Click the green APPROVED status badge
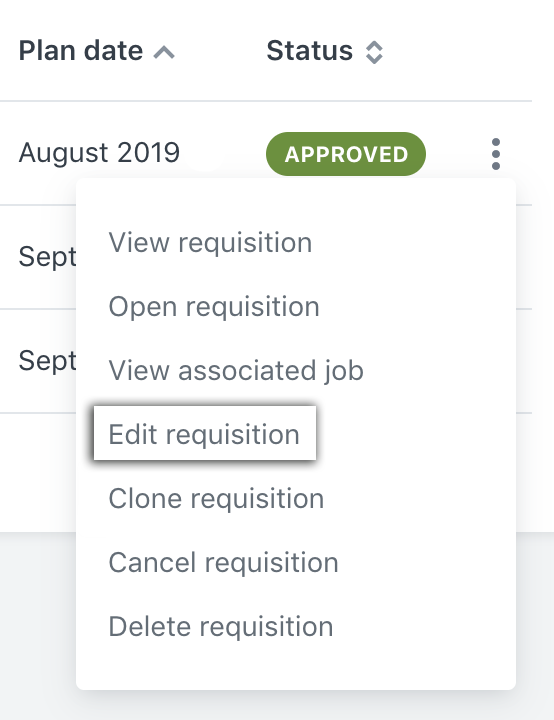Screen dimensions: 554x720 pos(346,154)
